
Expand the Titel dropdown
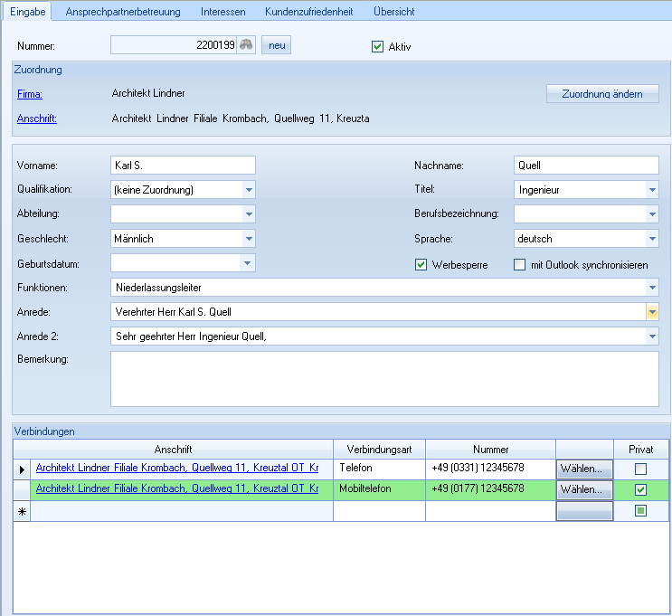[652, 190]
